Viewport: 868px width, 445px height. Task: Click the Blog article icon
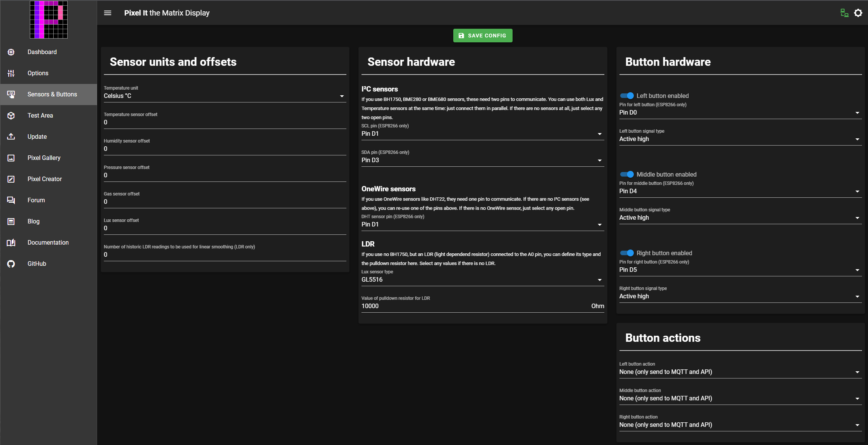(x=11, y=222)
